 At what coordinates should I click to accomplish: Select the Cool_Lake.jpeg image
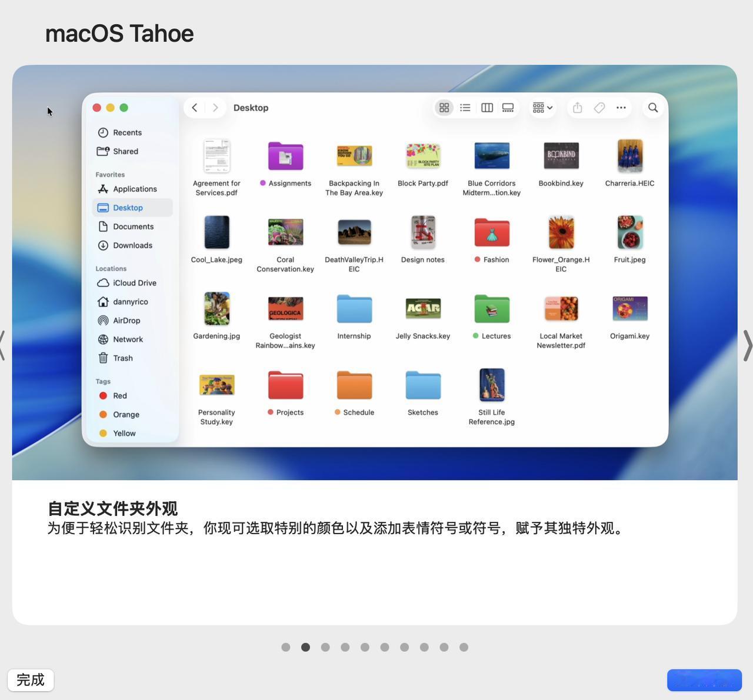click(x=216, y=232)
